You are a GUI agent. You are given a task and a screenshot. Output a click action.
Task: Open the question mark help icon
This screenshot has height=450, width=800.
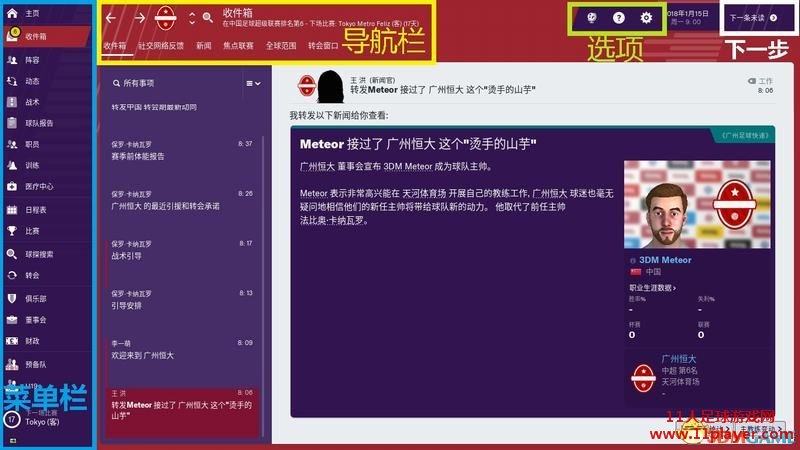(x=618, y=18)
